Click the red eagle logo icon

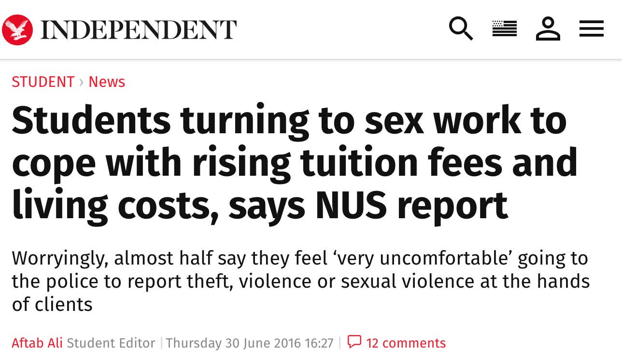[17, 30]
